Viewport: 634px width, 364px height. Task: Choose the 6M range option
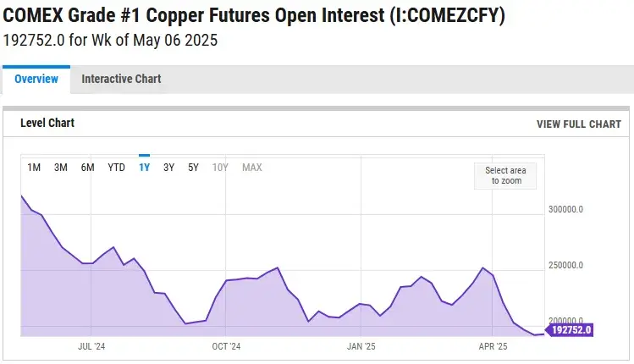tap(88, 167)
